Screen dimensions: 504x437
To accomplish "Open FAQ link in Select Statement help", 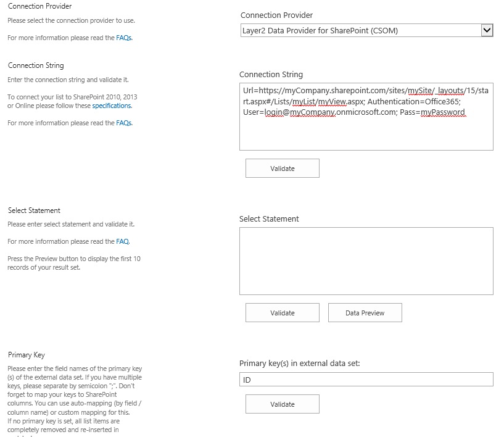I will pos(123,241).
